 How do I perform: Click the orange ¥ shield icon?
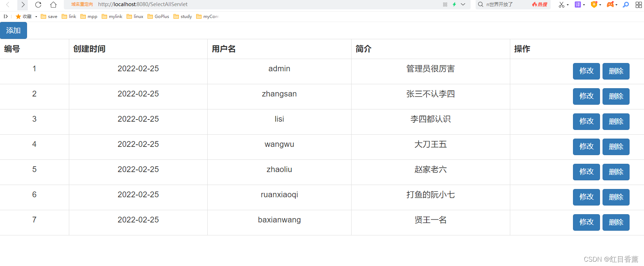[594, 4]
